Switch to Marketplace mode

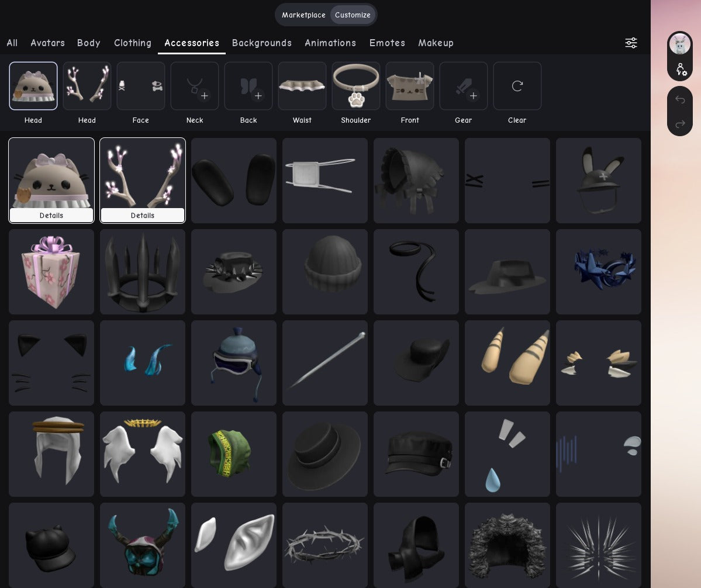303,15
